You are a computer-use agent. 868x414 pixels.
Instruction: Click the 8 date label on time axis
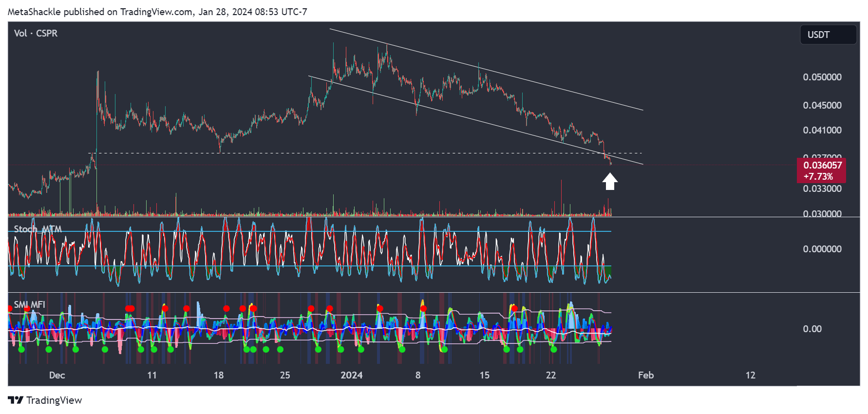click(418, 375)
